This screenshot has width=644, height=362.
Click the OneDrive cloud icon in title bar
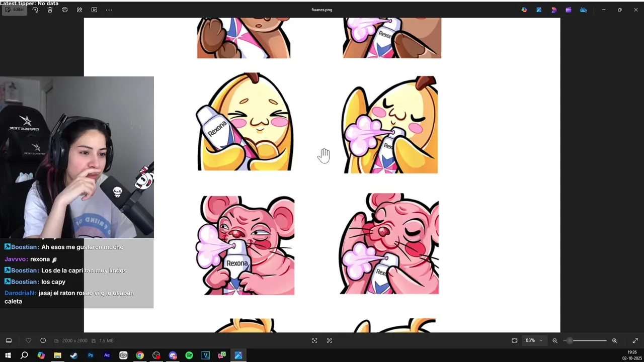tap(583, 10)
